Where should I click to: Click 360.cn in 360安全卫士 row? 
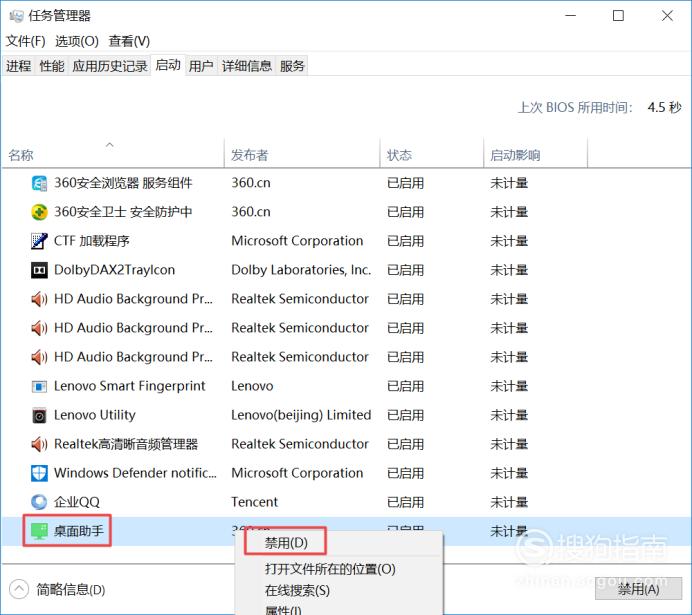(251, 212)
